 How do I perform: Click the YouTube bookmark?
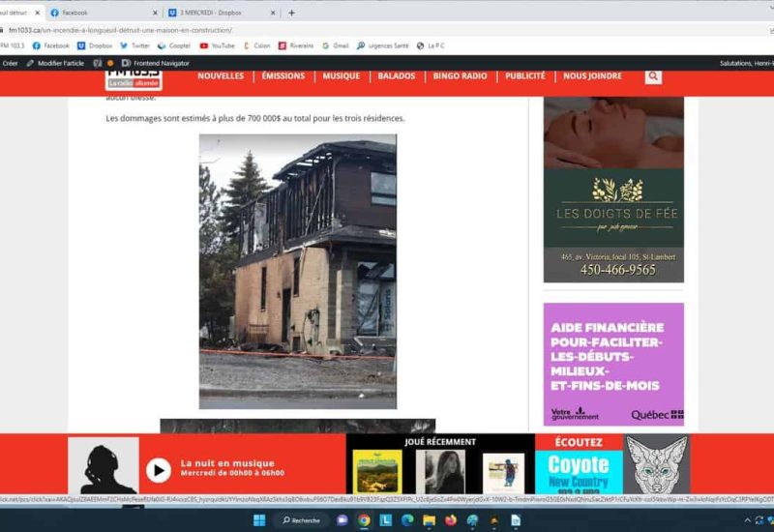(217, 45)
